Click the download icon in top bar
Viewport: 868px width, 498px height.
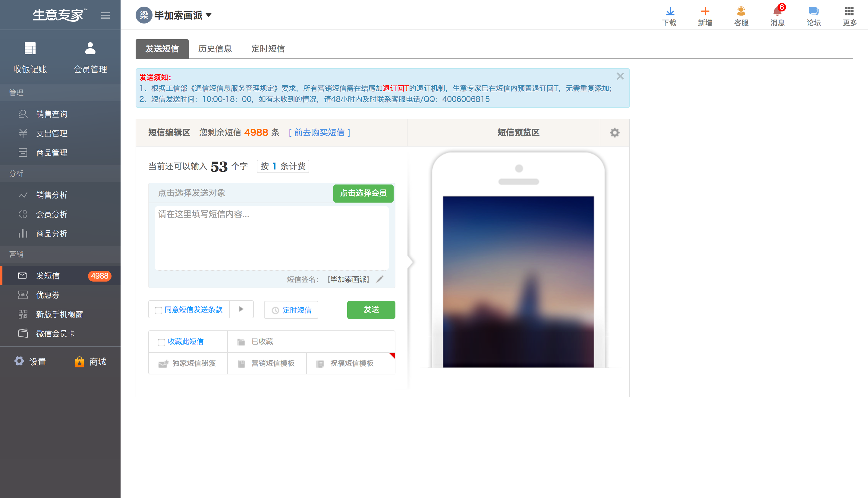669,12
